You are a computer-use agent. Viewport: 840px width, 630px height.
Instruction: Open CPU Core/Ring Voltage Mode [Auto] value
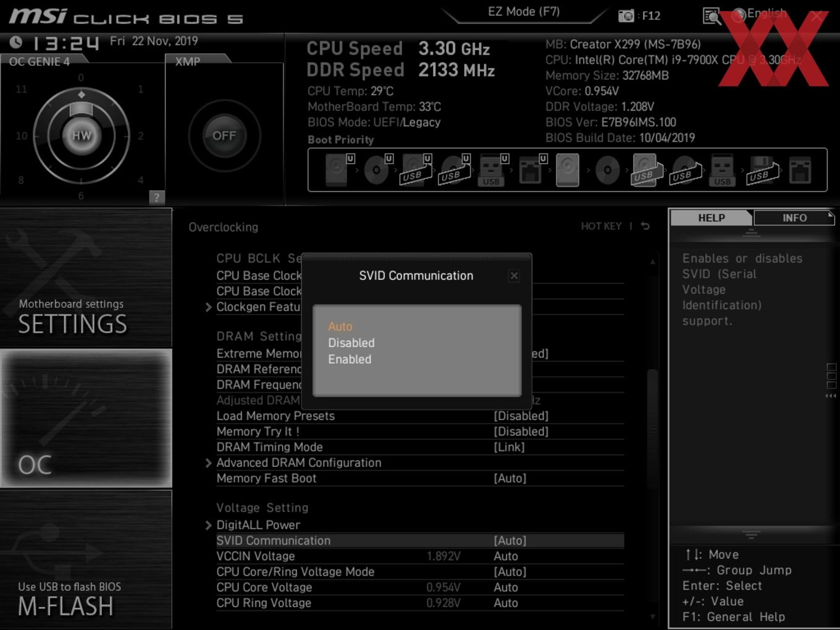pyautogui.click(x=510, y=572)
